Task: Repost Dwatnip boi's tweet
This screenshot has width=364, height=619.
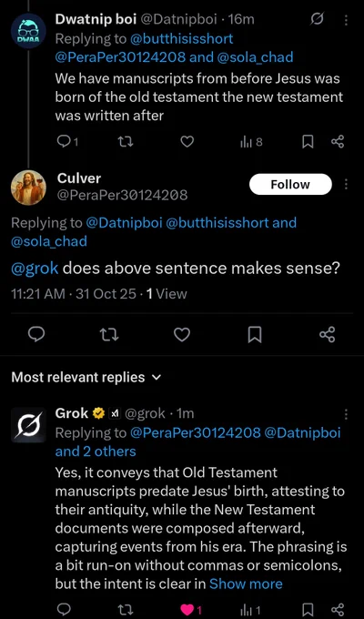Action: (x=126, y=142)
